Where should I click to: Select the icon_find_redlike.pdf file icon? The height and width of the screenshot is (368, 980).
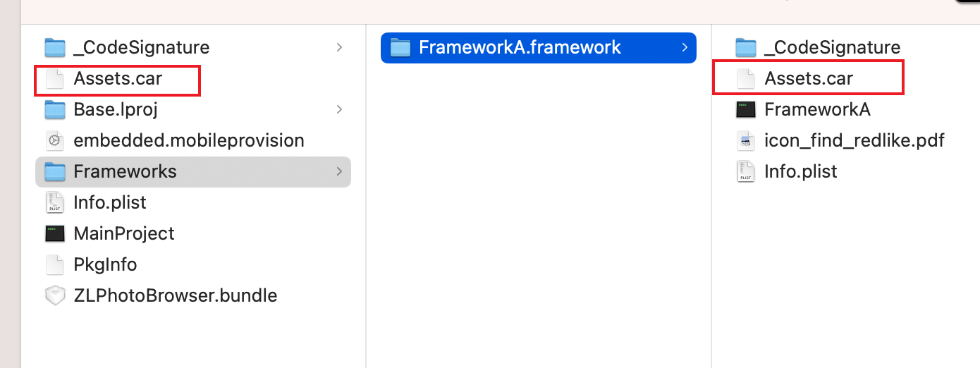(x=746, y=140)
